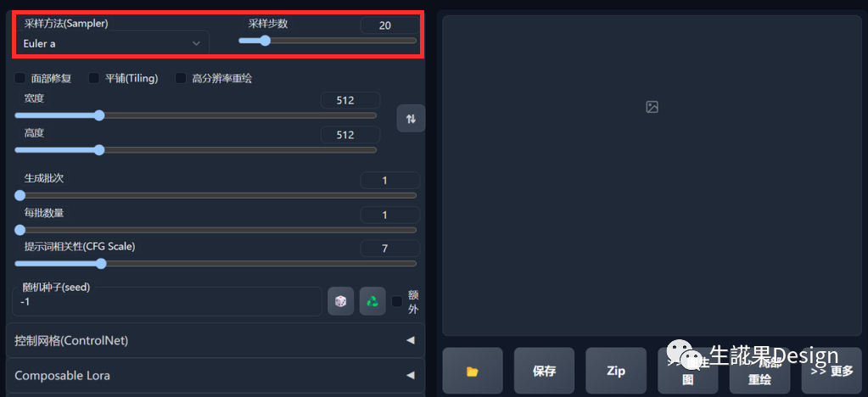
Task: Tick the 额外 seed checkbox
Action: click(397, 301)
